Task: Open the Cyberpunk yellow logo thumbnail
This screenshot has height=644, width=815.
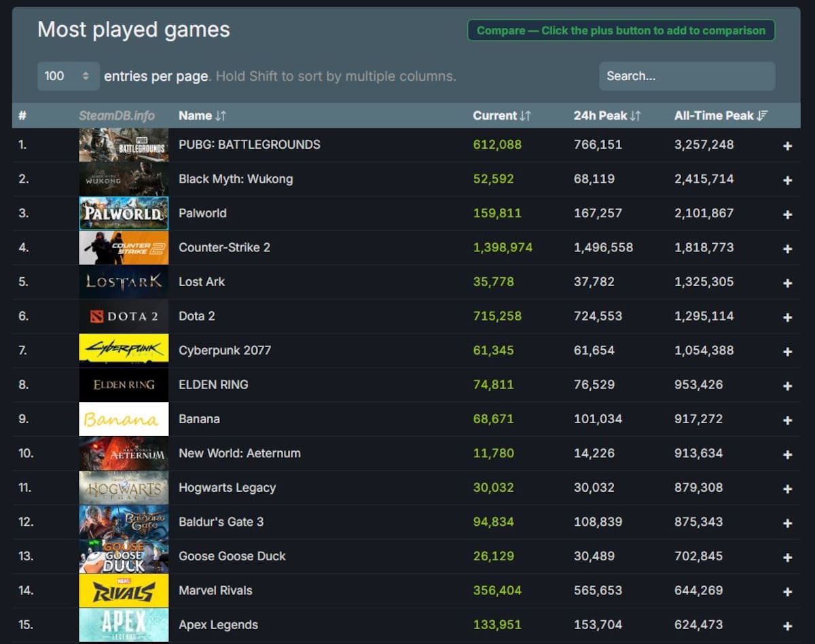Action: click(124, 351)
